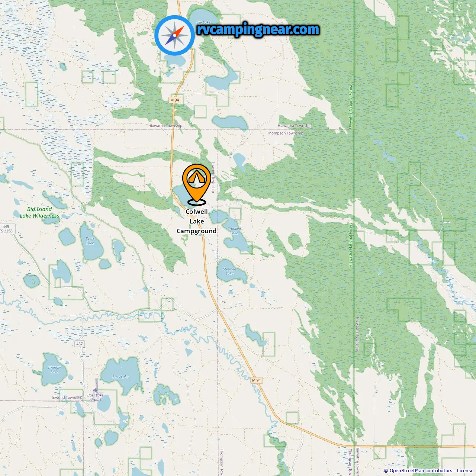Click the upper M 94 road shield
Viewport: 476px width, 476px height.
pyautogui.click(x=174, y=100)
